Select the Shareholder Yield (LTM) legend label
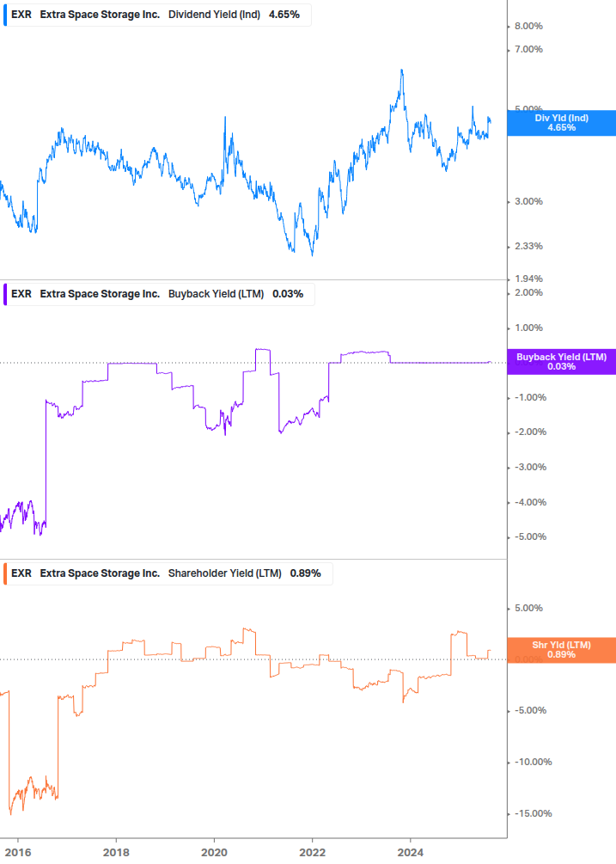 (x=224, y=573)
